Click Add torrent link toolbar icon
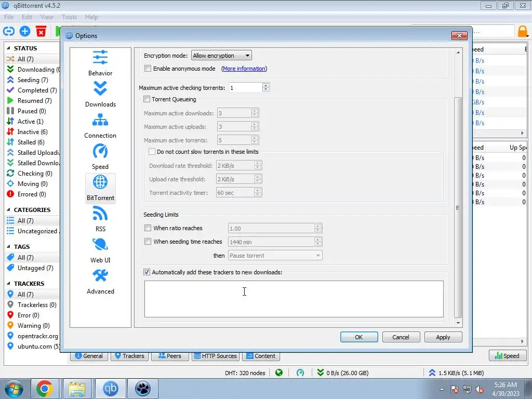Viewport: 532px width, 399px height. pyautogui.click(x=9, y=31)
